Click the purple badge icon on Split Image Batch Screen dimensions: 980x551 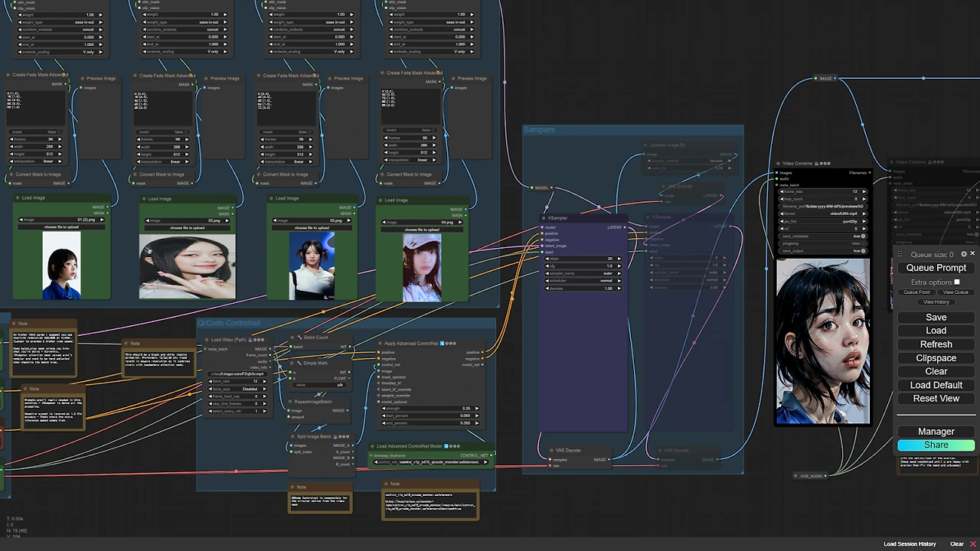tap(334, 436)
